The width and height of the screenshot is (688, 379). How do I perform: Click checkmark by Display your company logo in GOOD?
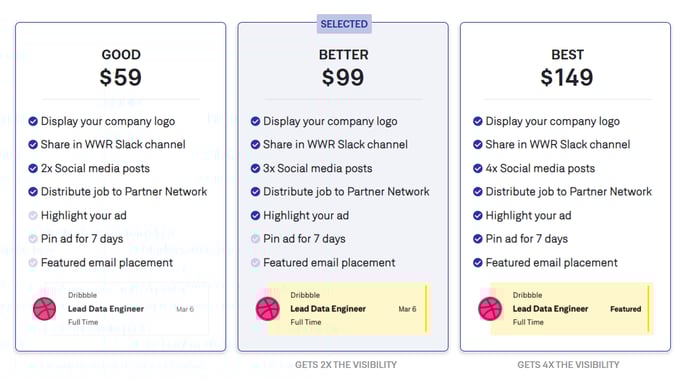(33, 121)
